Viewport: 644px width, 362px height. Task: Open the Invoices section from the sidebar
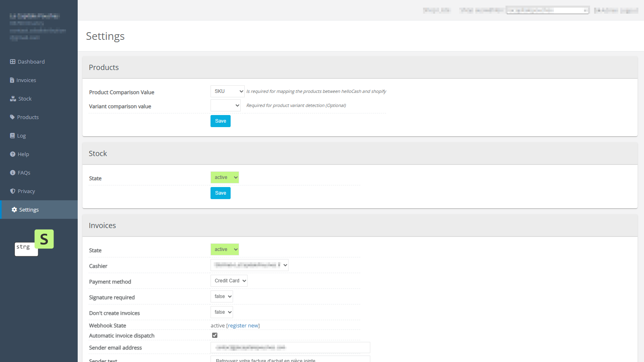coord(27,80)
